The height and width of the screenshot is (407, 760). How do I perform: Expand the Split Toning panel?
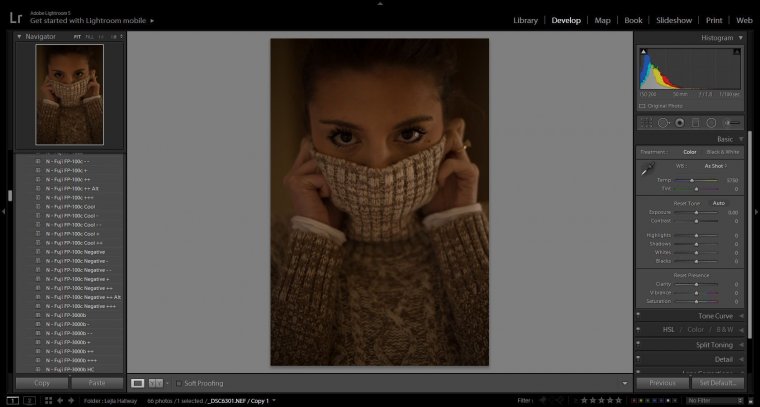pos(741,345)
